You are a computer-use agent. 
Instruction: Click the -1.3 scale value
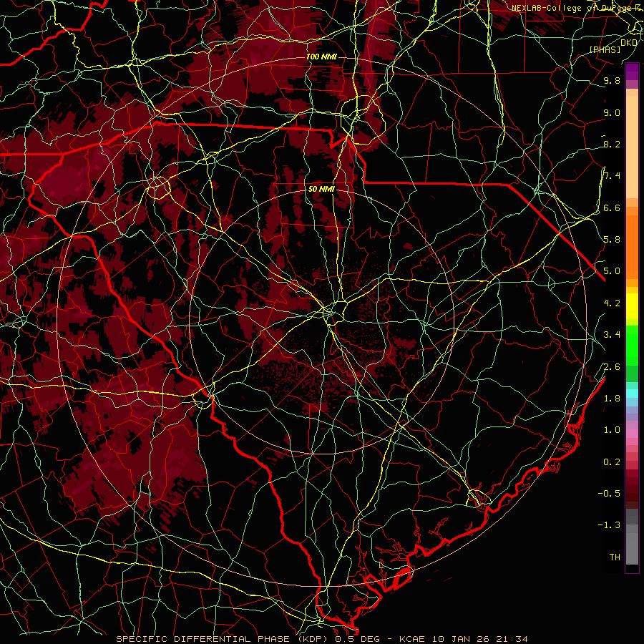(x=609, y=525)
